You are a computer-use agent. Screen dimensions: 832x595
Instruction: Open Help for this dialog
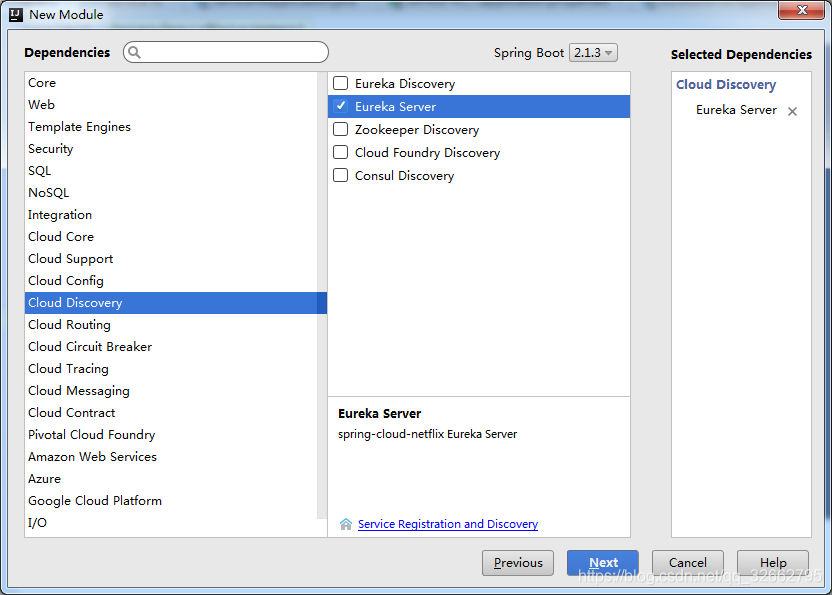pos(773,563)
